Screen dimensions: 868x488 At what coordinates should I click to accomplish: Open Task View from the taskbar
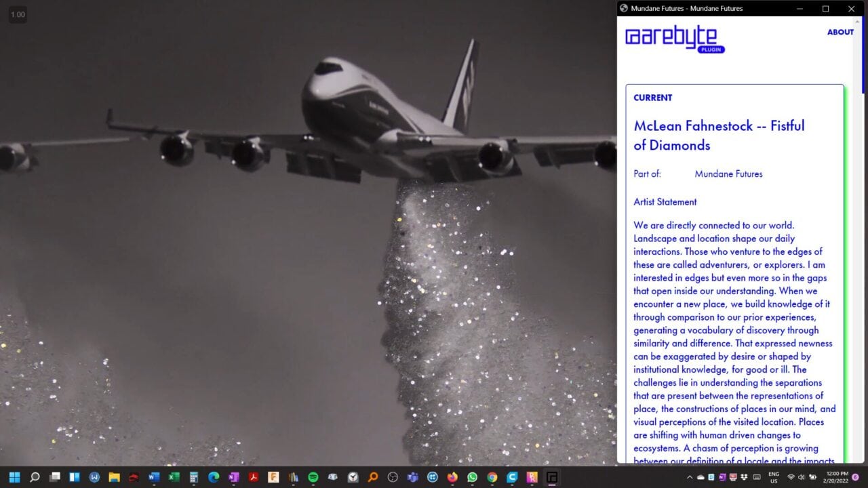coord(55,477)
